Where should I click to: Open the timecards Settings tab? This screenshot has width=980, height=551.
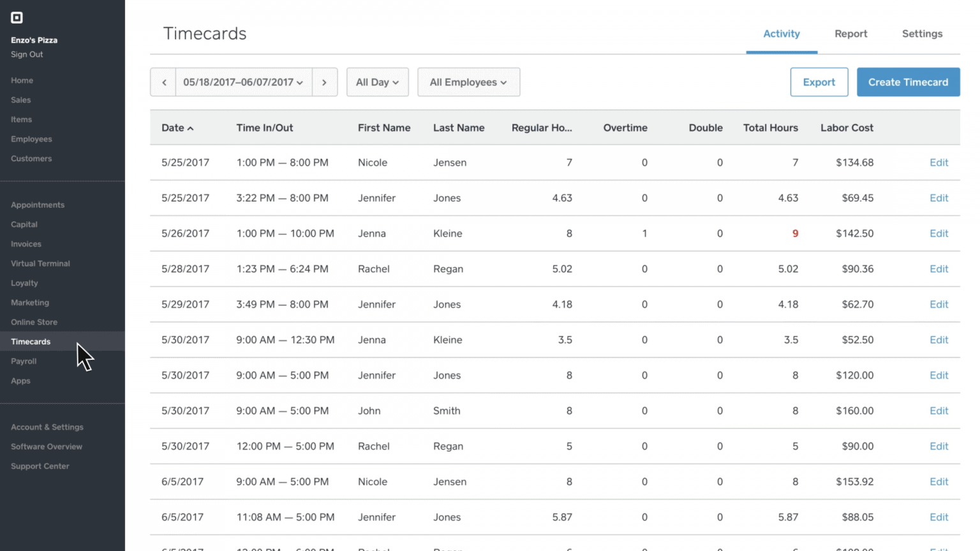(x=922, y=34)
